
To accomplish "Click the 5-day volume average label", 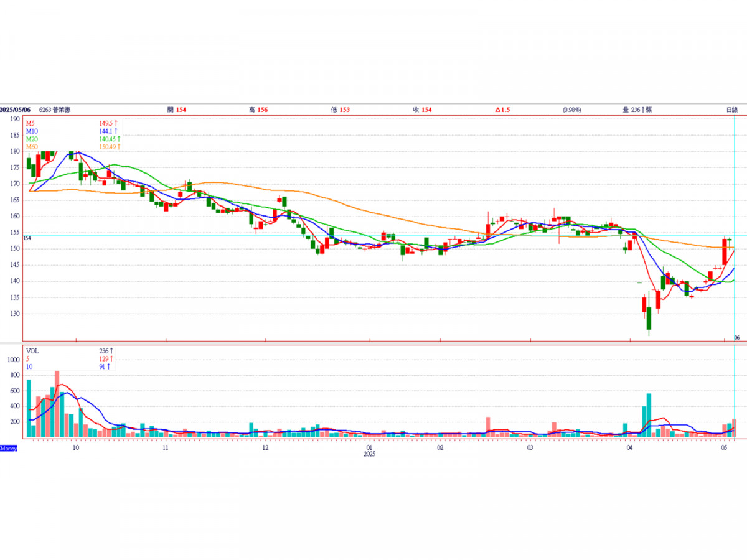I will 27,359.
